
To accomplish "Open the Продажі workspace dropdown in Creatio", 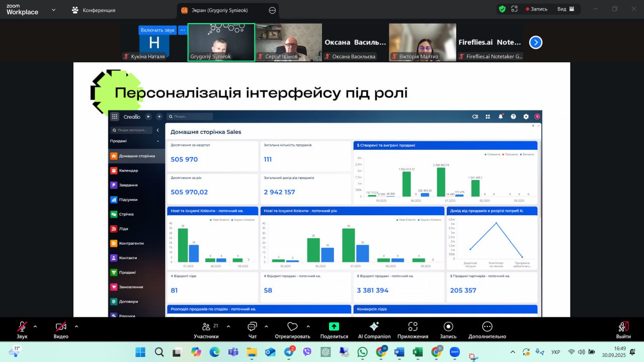I will point(135,141).
